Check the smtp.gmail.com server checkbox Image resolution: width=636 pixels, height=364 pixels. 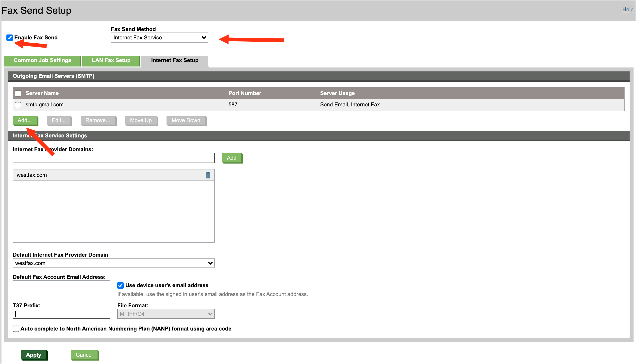pyautogui.click(x=18, y=105)
